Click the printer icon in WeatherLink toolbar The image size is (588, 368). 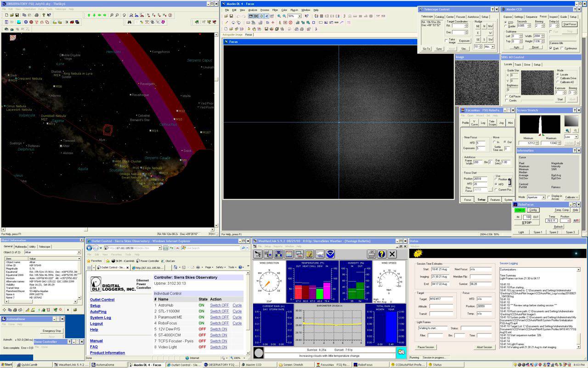(371, 254)
